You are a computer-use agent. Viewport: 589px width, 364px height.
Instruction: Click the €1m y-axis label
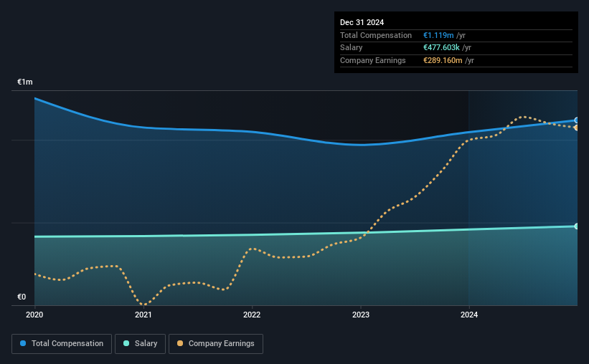point(25,82)
